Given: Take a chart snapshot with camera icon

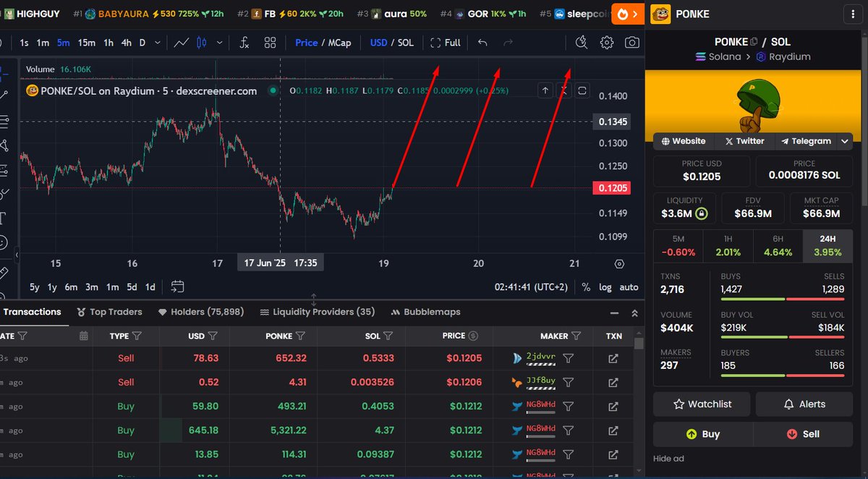Looking at the screenshot, I should click(x=632, y=43).
